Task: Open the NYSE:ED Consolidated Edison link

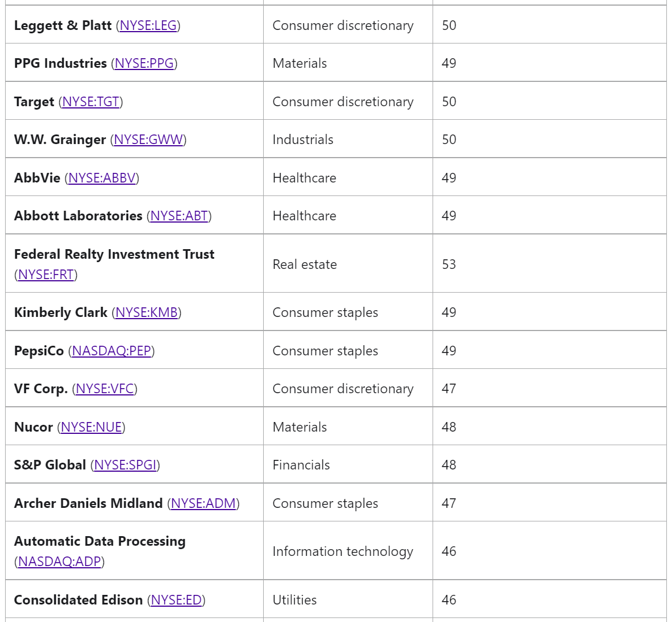Action: point(176,600)
